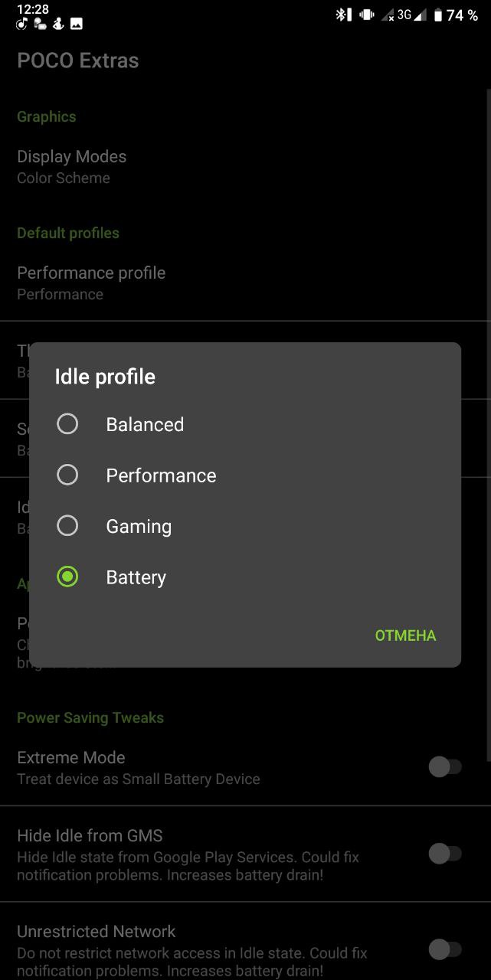Tap the TikTok notification icon
This screenshot has height=980, width=491.
click(22, 24)
